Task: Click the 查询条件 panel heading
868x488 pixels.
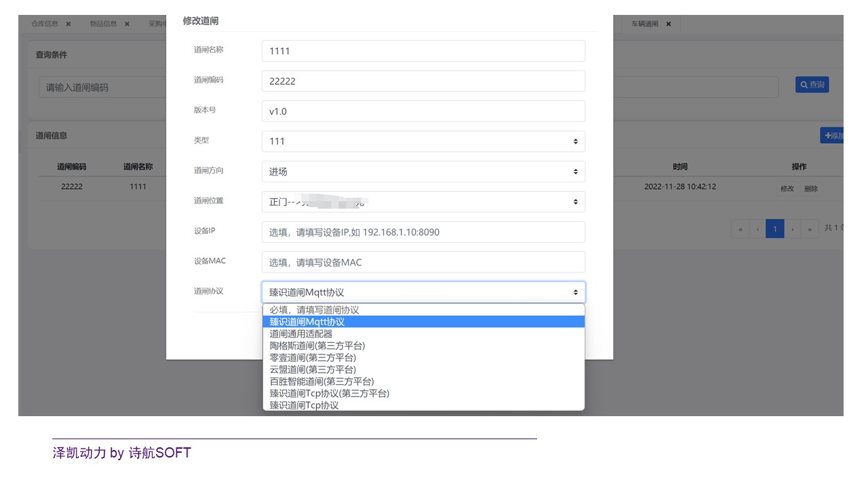Action: click(x=52, y=55)
